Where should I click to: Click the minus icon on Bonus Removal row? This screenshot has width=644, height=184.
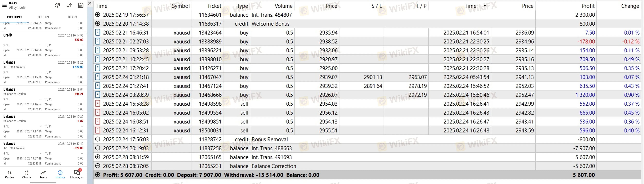pos(98,139)
